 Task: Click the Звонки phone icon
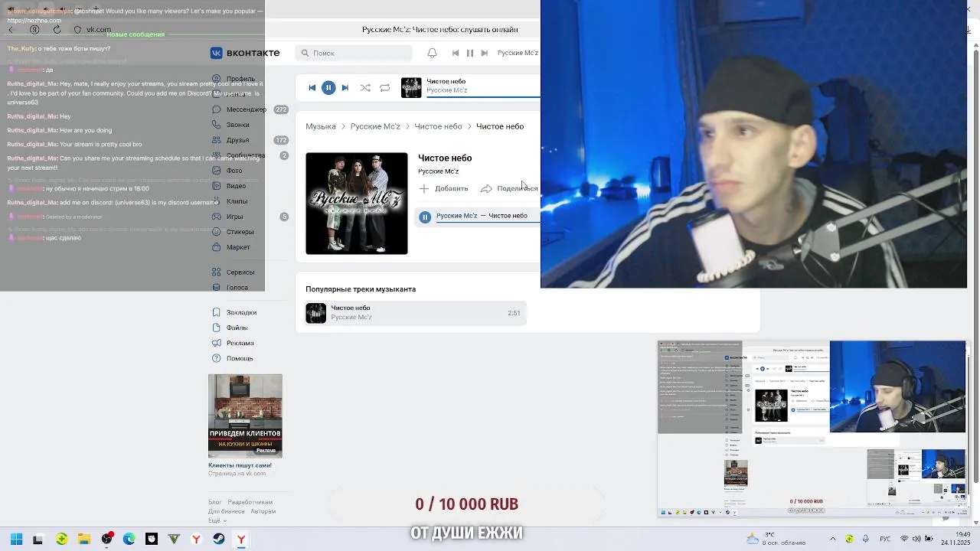pyautogui.click(x=217, y=125)
